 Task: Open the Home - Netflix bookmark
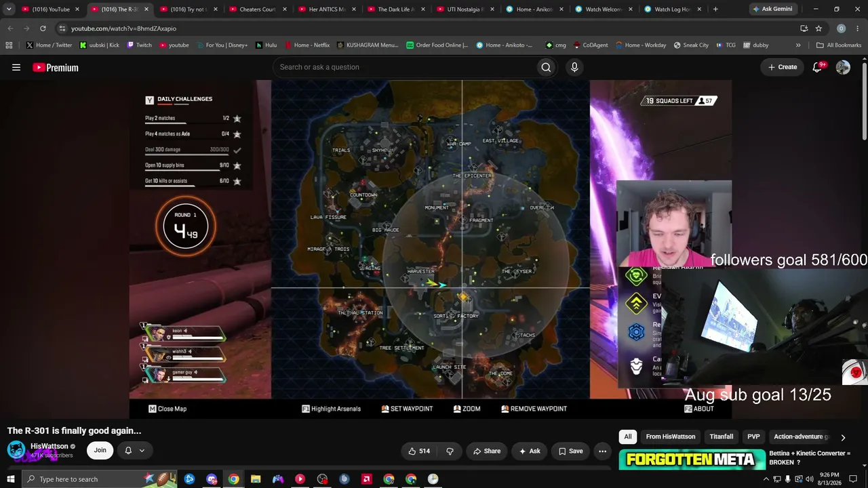pyautogui.click(x=307, y=45)
